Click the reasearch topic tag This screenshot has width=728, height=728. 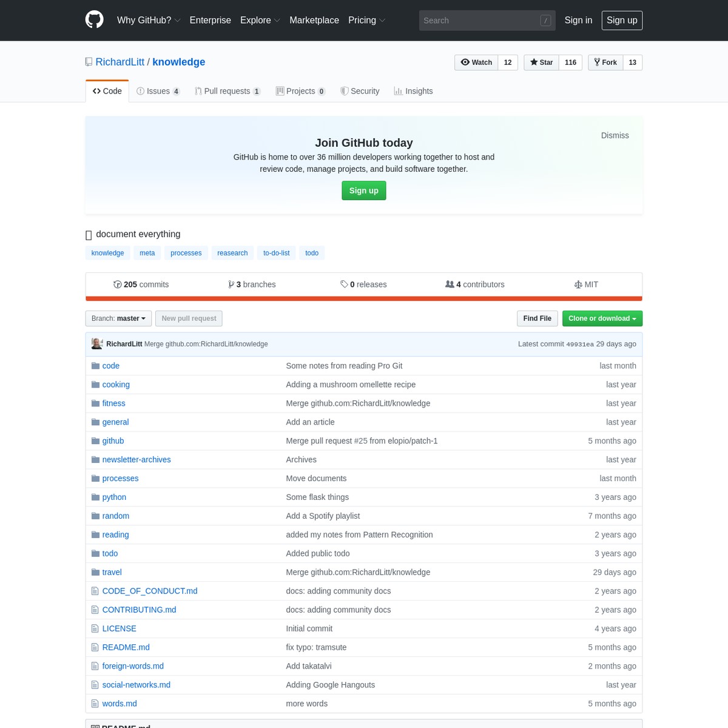[x=232, y=253]
